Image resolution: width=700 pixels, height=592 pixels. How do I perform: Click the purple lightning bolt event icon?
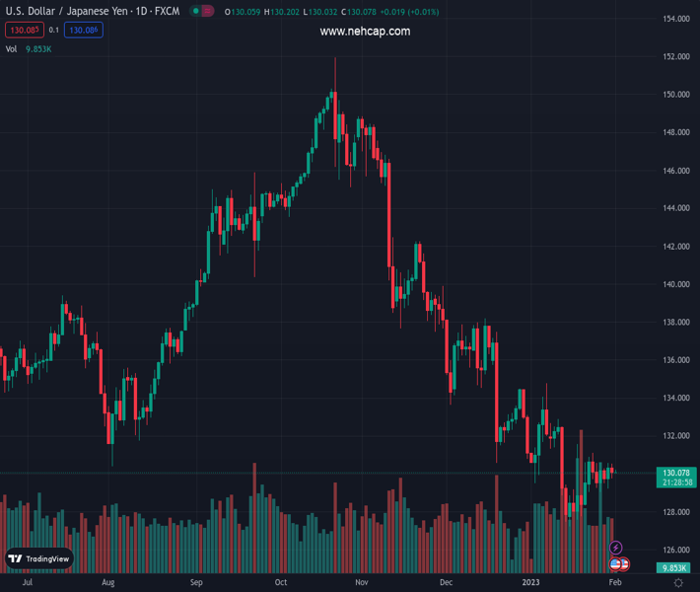click(616, 548)
